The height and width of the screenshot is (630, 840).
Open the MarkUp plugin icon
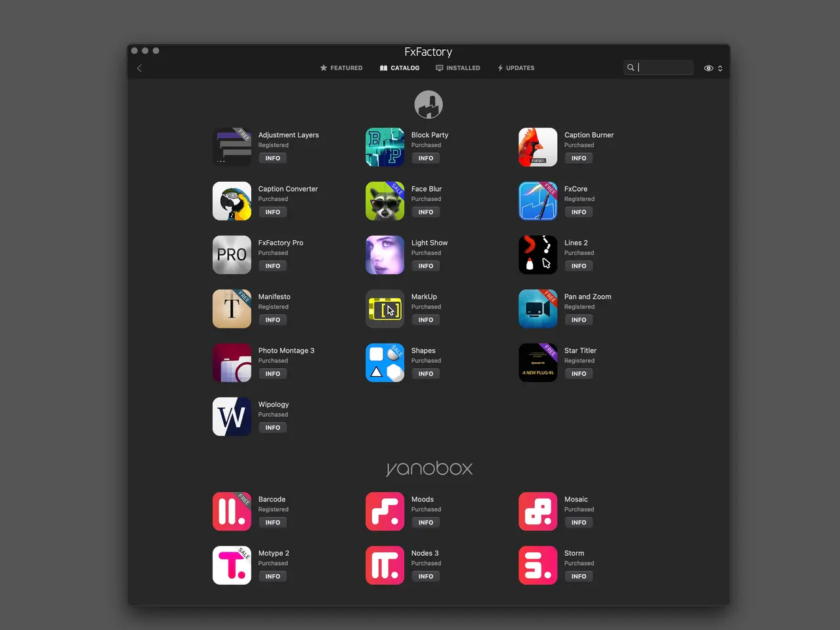[385, 308]
